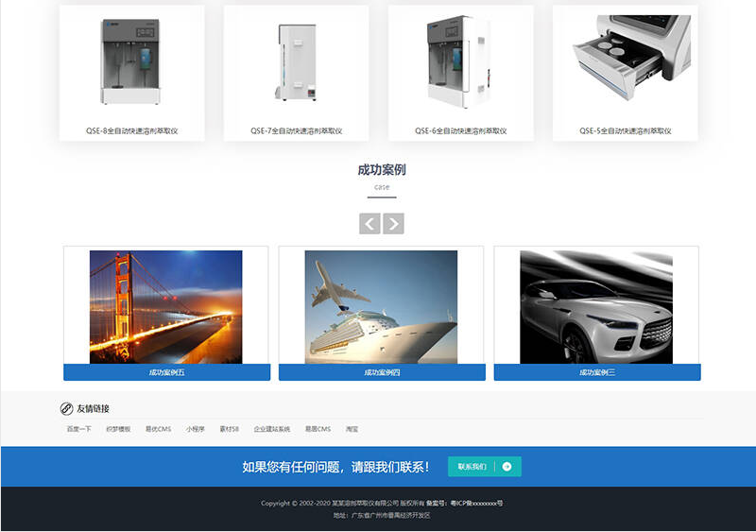Screen dimensions: 756x532
Task: Open the CMS link just before 淘宝
Action: point(318,429)
